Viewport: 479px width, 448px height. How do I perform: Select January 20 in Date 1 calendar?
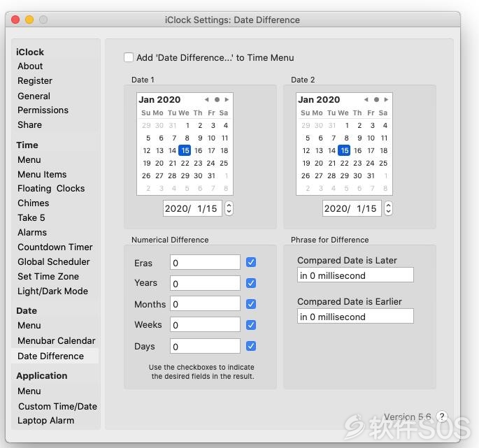159,163
